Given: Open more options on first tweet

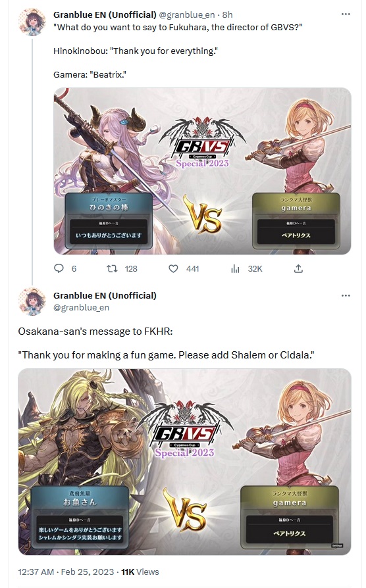Looking at the screenshot, I should 346,14.
